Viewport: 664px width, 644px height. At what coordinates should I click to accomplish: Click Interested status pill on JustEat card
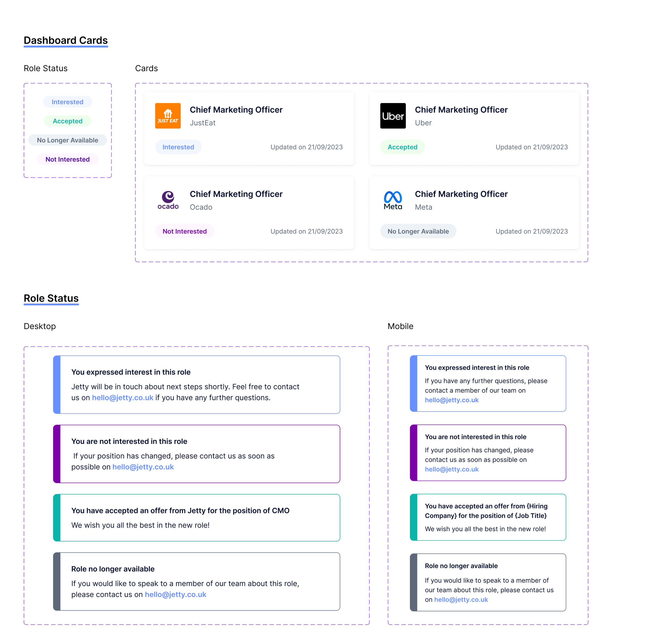click(178, 147)
